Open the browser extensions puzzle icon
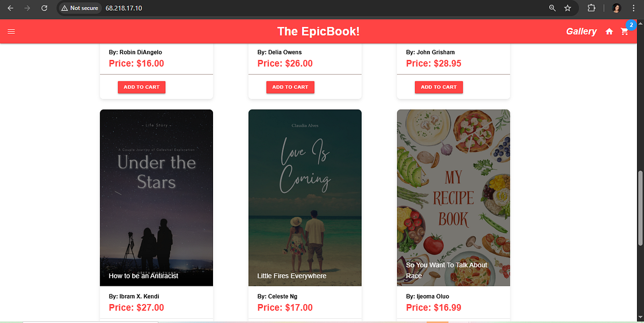Viewport: 644px width, 323px height. pos(591,8)
